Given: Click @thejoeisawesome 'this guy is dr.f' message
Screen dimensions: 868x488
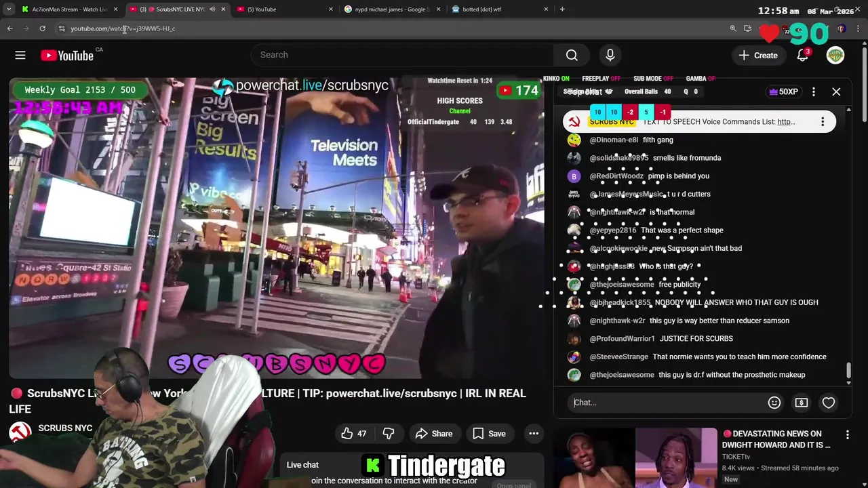Looking at the screenshot, I should click(732, 375).
